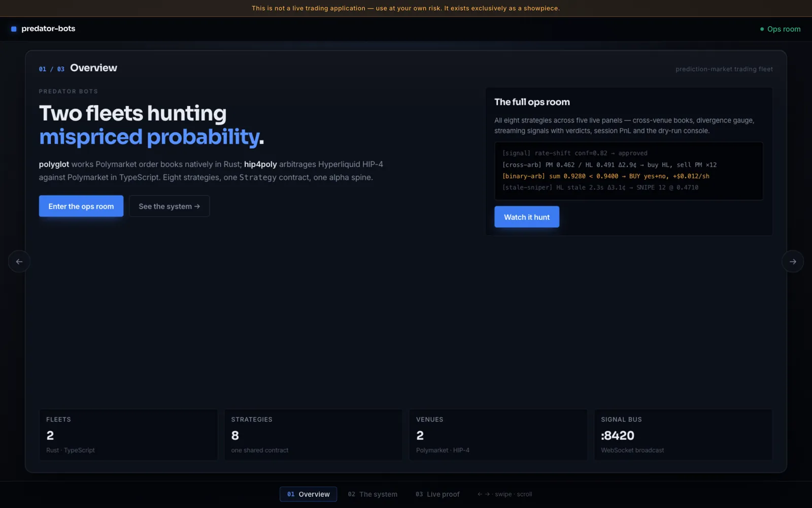Click the Venues stat card showing Polymarket · HIP-4
This screenshot has width=812, height=508.
[x=498, y=435]
